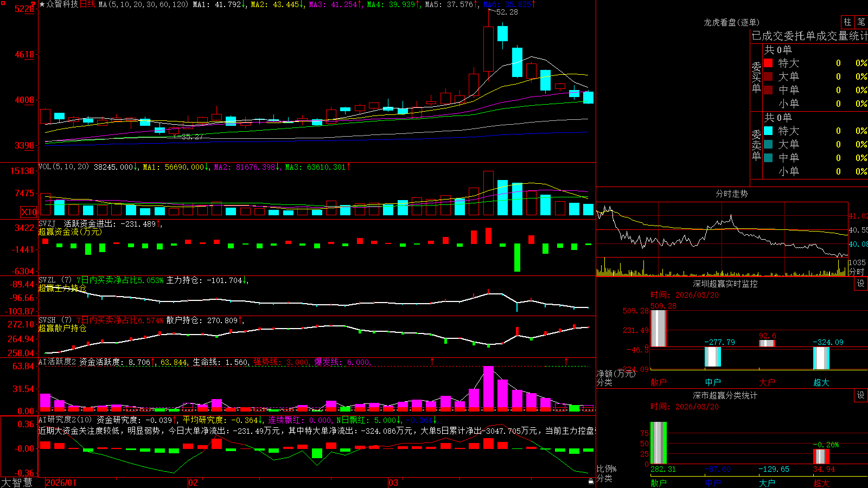Click the 深圳超赢实时监控 panel title
868x488 pixels.
point(725,284)
